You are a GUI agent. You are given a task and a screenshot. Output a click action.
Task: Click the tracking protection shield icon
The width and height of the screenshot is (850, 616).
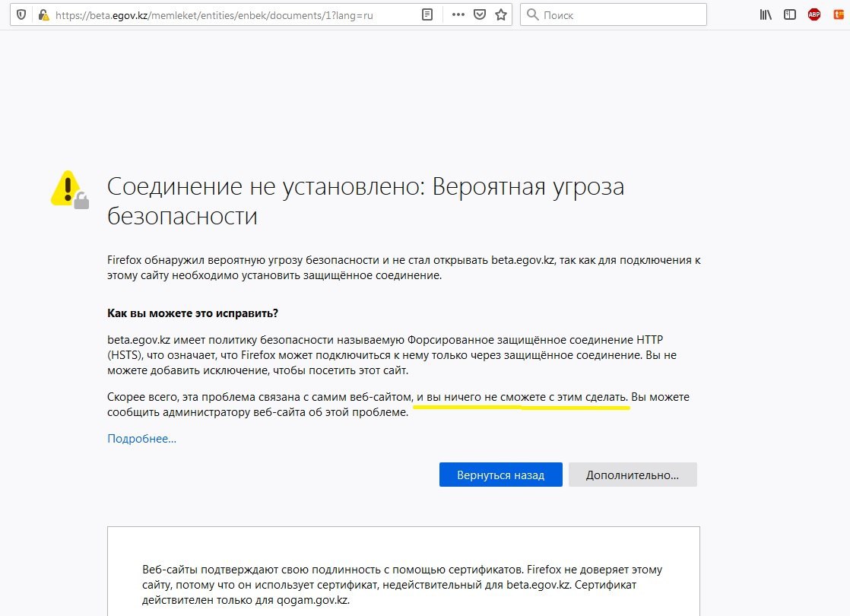pyautogui.click(x=21, y=14)
